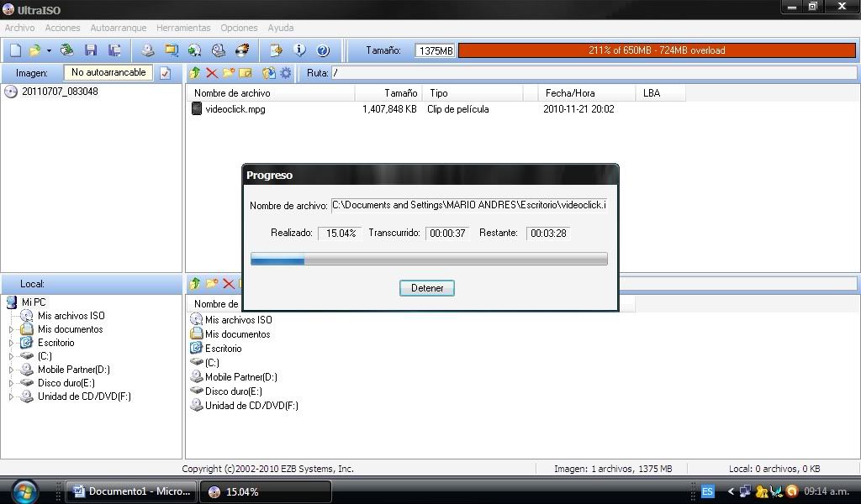
Task: Select Mis archivos ISO in lower file list
Action: (x=238, y=320)
